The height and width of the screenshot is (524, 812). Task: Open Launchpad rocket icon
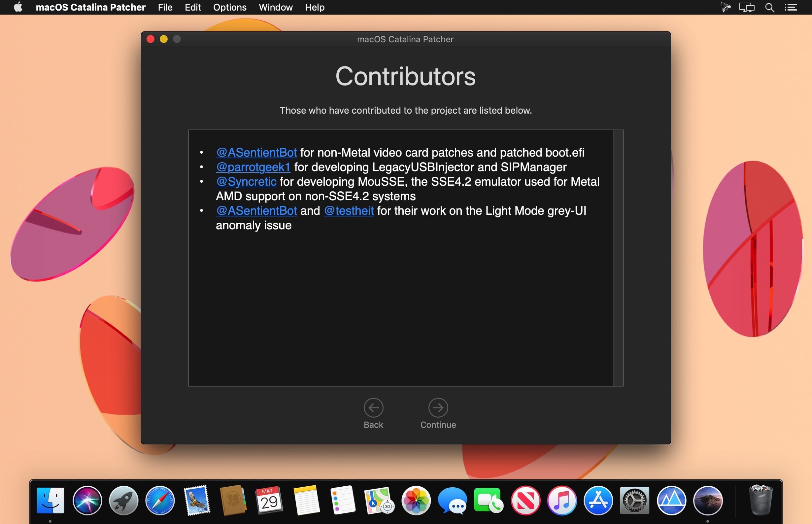(x=124, y=500)
